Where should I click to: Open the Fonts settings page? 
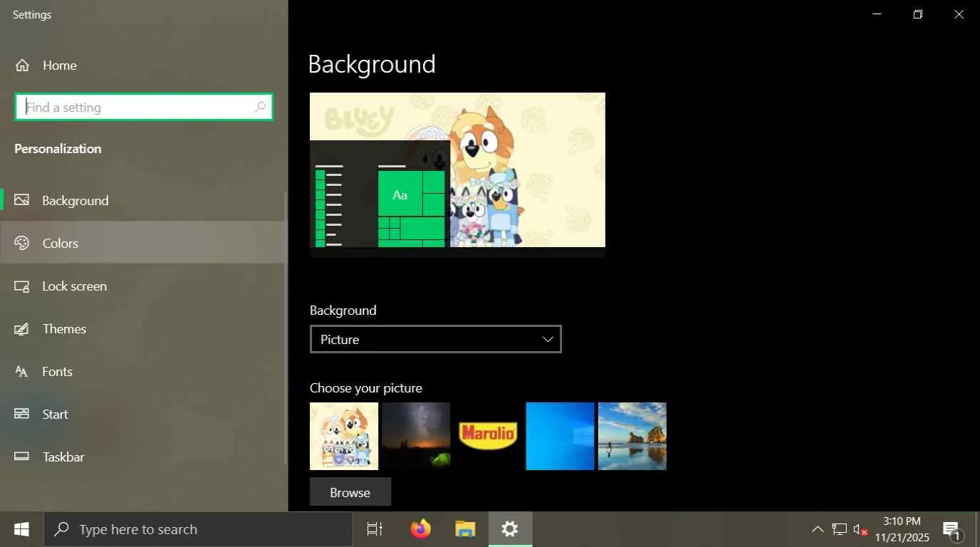pyautogui.click(x=143, y=371)
